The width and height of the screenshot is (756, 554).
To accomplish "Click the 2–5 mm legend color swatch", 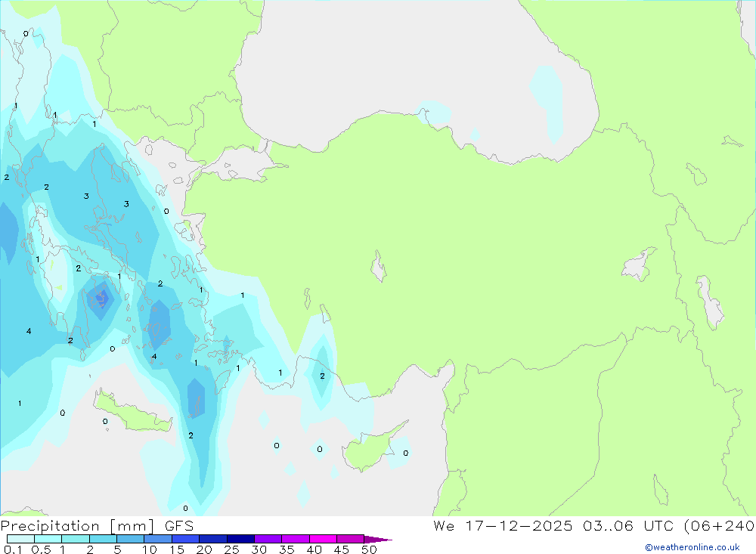I will pos(103,539).
